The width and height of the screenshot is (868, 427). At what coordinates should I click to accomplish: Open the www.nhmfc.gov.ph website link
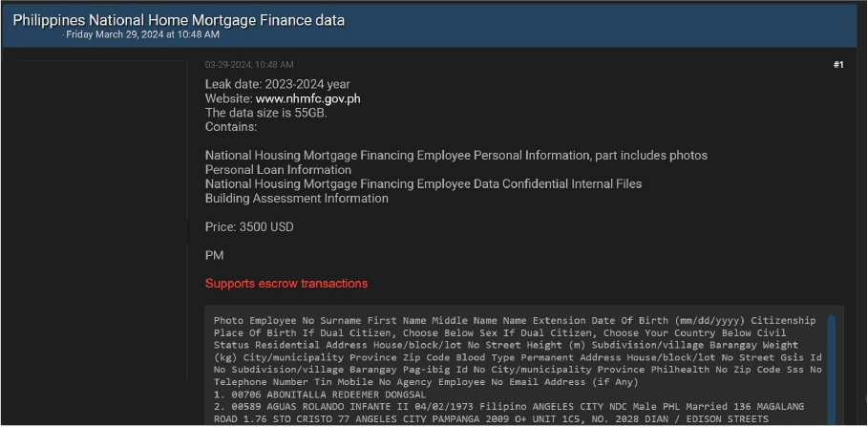point(307,99)
